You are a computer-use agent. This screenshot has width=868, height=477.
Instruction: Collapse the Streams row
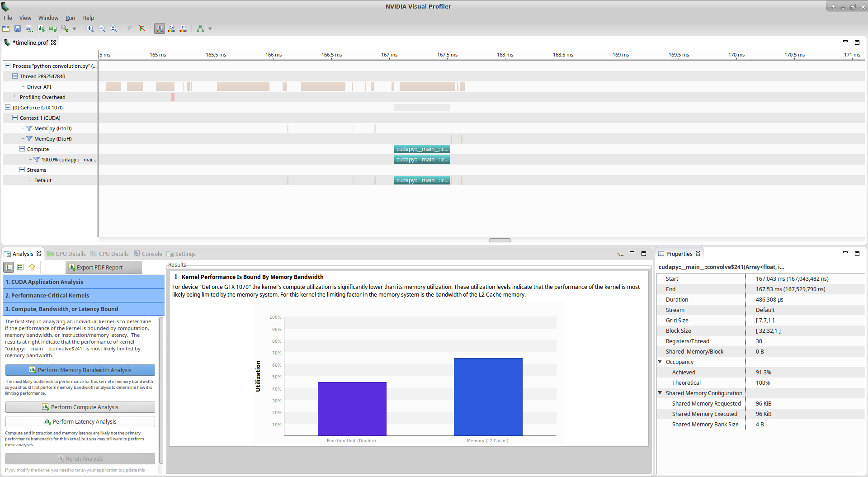tap(22, 170)
